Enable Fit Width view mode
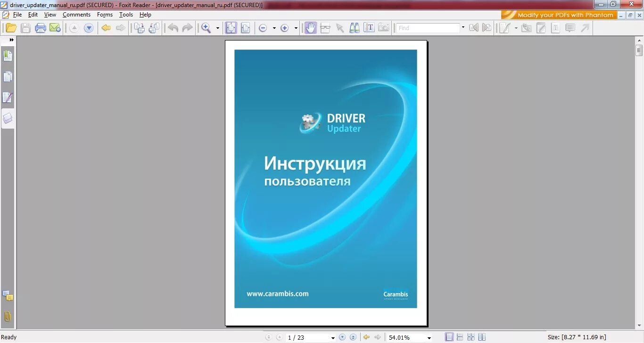Image resolution: width=644 pixels, height=343 pixels. coord(246,28)
